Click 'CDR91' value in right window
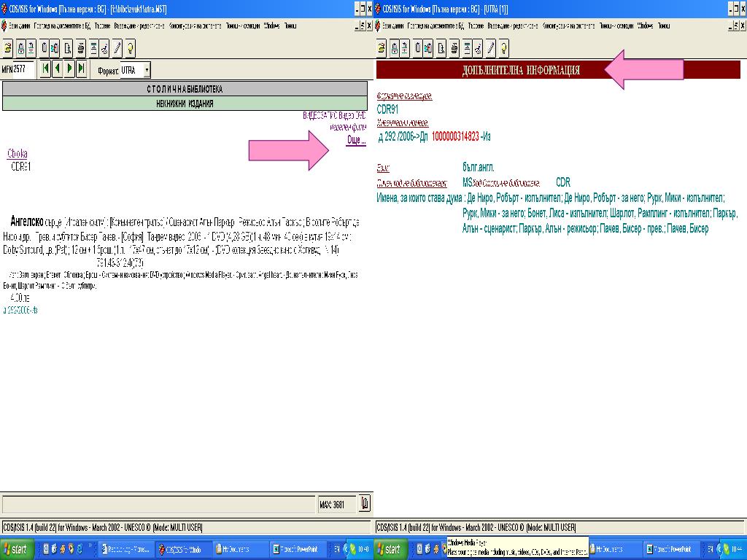The height and width of the screenshot is (560, 747). tap(387, 109)
